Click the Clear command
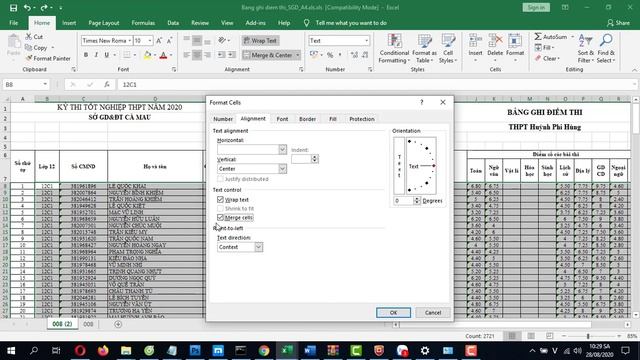Viewport: 640px width, 360px height. coord(547,58)
